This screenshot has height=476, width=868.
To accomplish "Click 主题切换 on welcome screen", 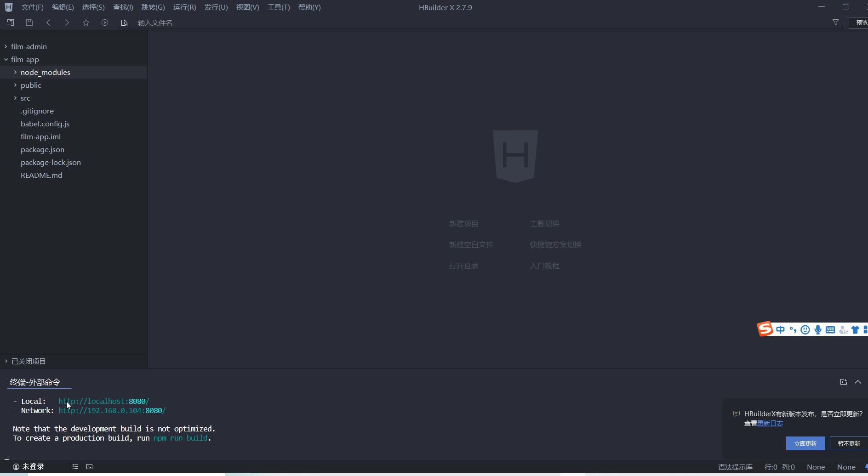I will click(544, 223).
